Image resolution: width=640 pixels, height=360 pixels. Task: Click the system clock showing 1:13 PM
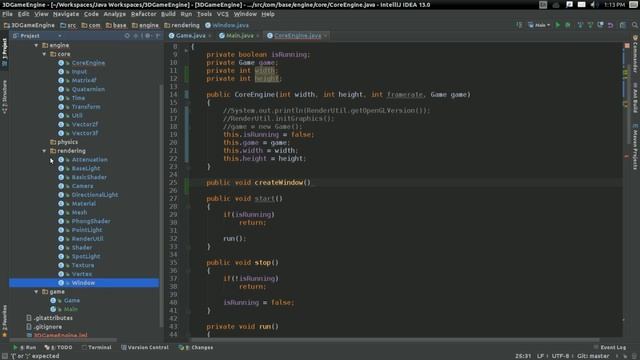(614, 4)
